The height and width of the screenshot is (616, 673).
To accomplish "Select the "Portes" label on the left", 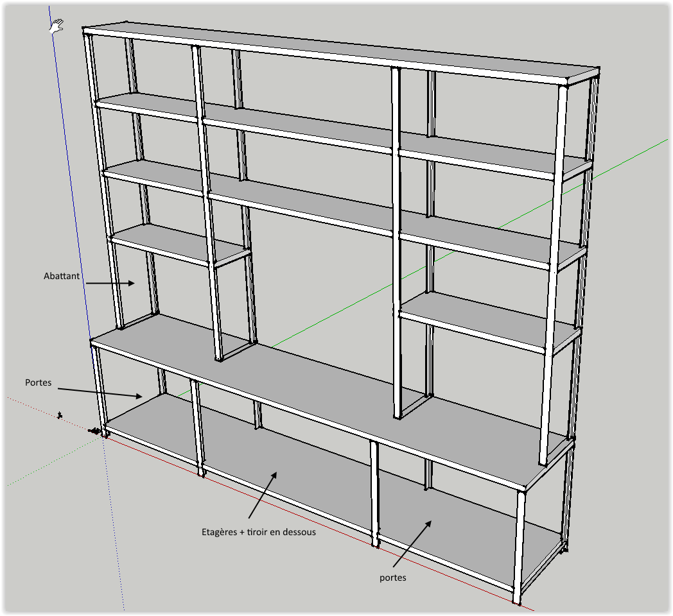I will (39, 382).
